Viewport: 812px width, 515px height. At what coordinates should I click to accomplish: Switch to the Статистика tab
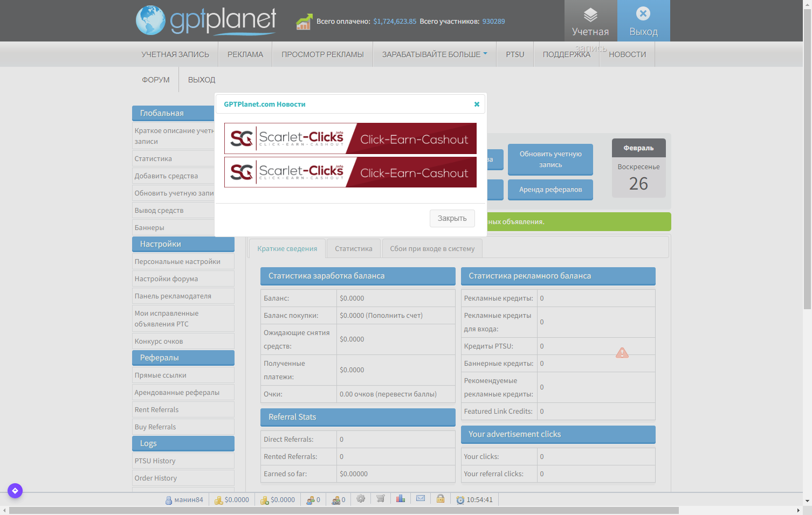(354, 248)
